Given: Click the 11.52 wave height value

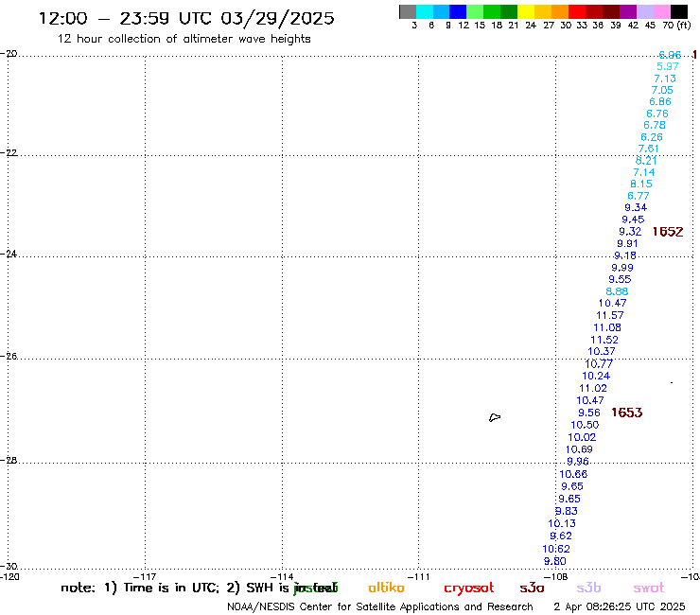Looking at the screenshot, I should 604,340.
